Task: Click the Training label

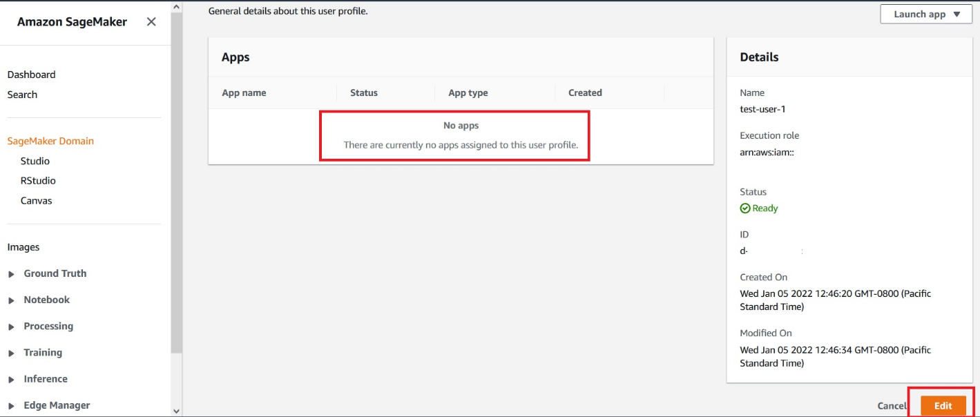Action: pyautogui.click(x=43, y=352)
